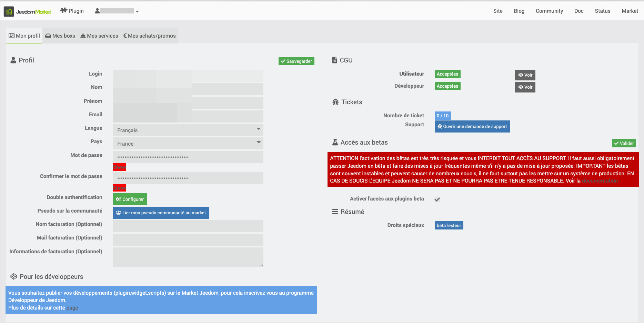The height and width of the screenshot is (323, 644).
Task: Open the beta documentation link
Action: click(600, 181)
